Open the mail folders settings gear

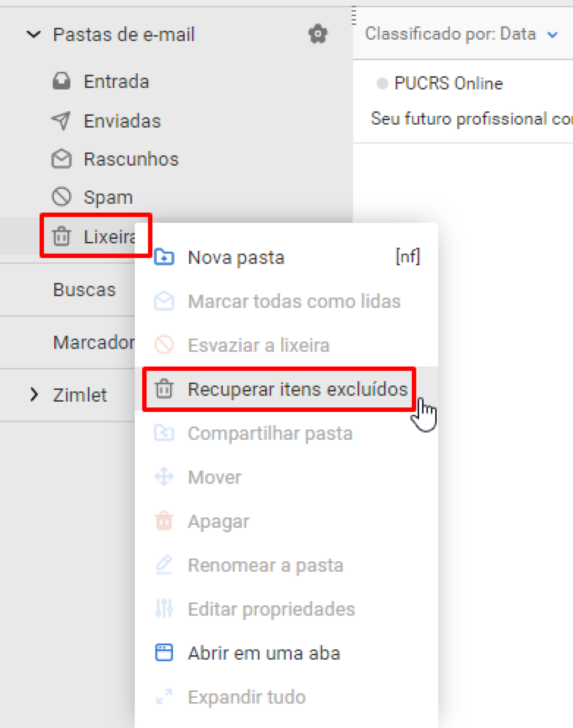[x=318, y=34]
